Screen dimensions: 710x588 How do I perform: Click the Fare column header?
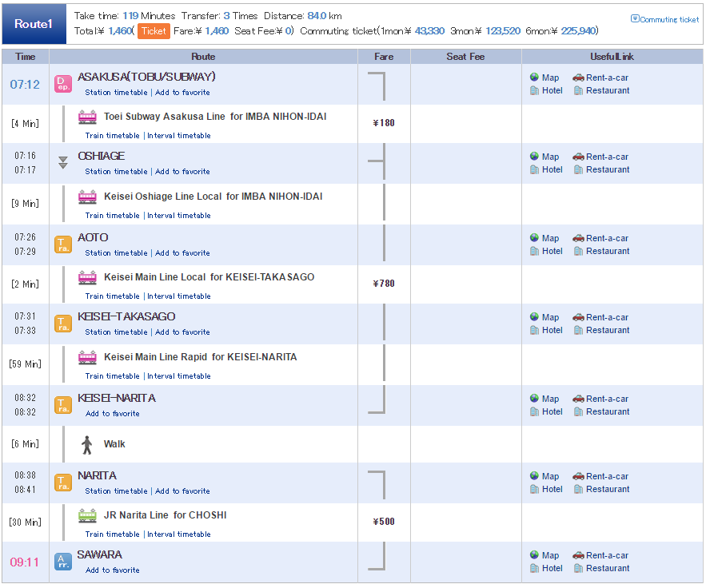(x=384, y=57)
